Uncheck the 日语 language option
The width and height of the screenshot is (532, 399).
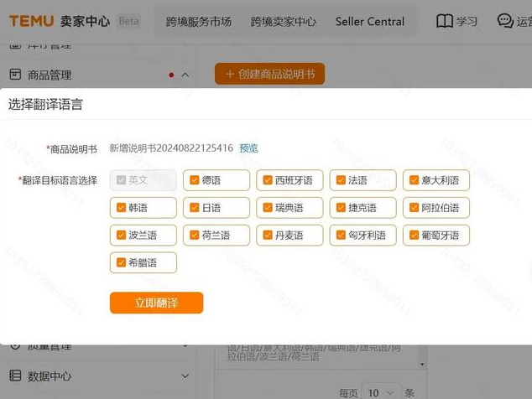[x=195, y=208]
